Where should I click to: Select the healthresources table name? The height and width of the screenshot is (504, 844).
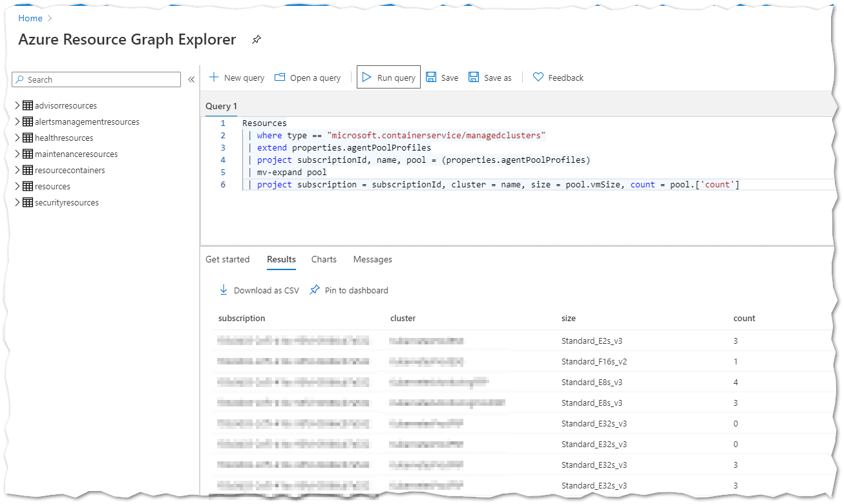[x=64, y=138]
